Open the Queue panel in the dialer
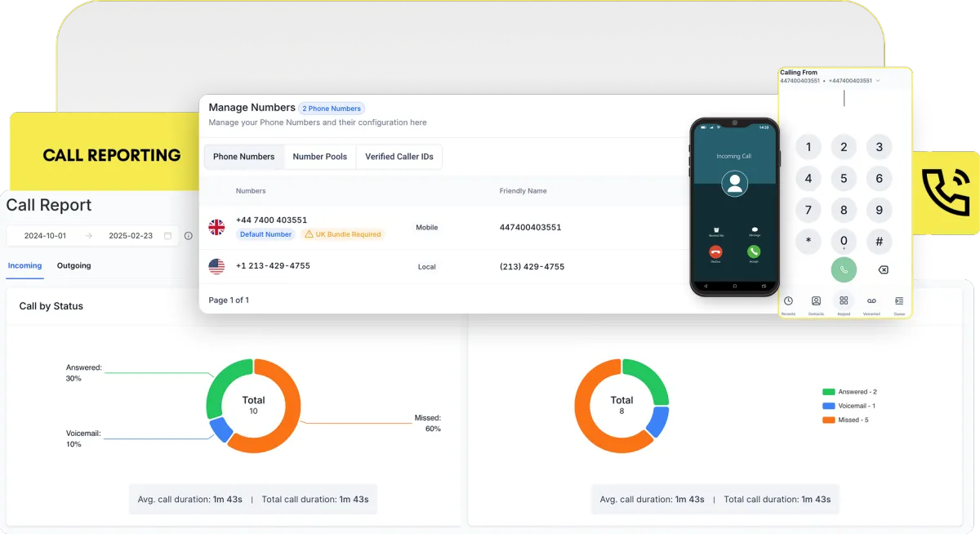This screenshot has height=534, width=980. tap(899, 302)
